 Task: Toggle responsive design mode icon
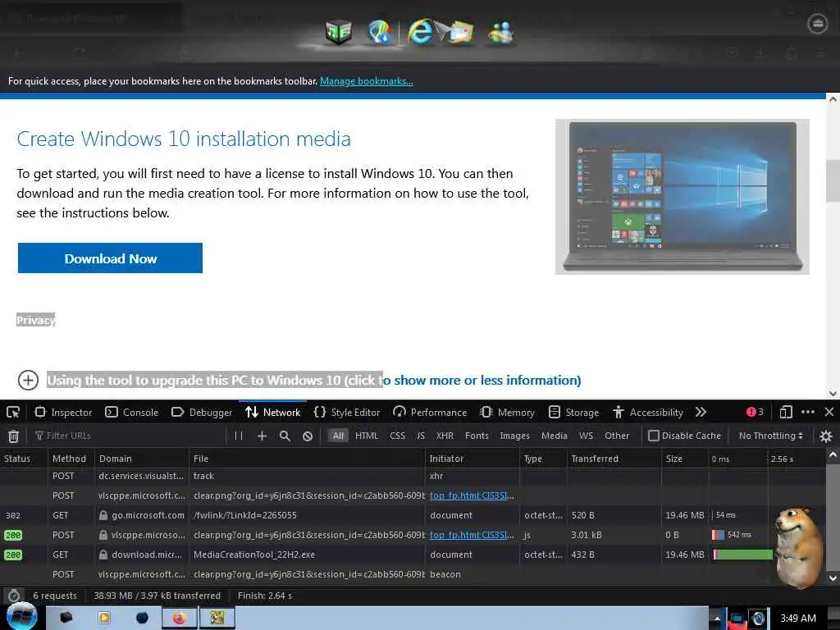[x=786, y=412]
